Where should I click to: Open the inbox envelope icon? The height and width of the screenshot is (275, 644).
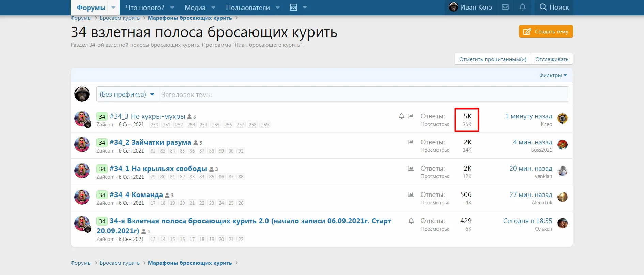coord(505,7)
